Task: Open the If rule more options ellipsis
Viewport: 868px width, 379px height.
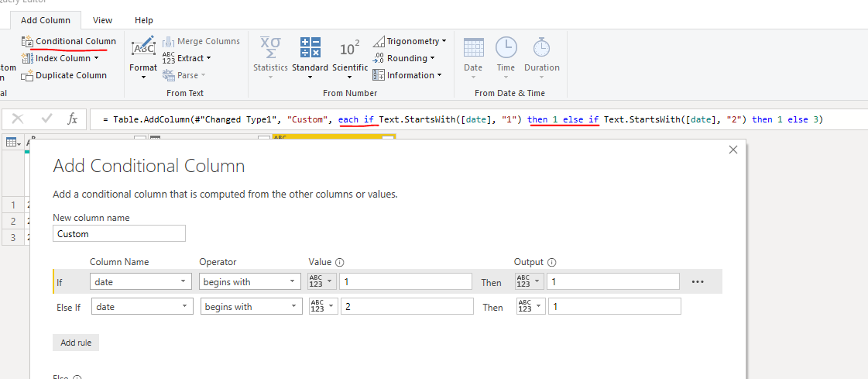Action: (698, 281)
